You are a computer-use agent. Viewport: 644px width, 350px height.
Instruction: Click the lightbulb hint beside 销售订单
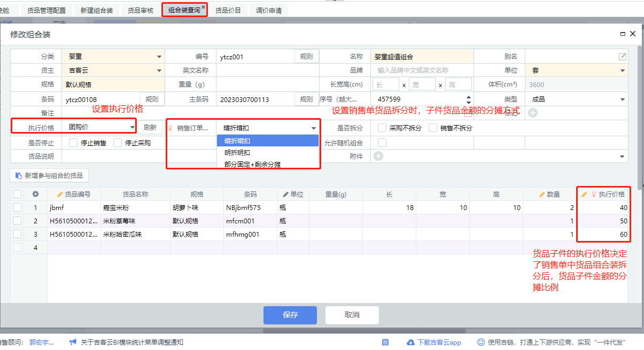click(x=170, y=128)
